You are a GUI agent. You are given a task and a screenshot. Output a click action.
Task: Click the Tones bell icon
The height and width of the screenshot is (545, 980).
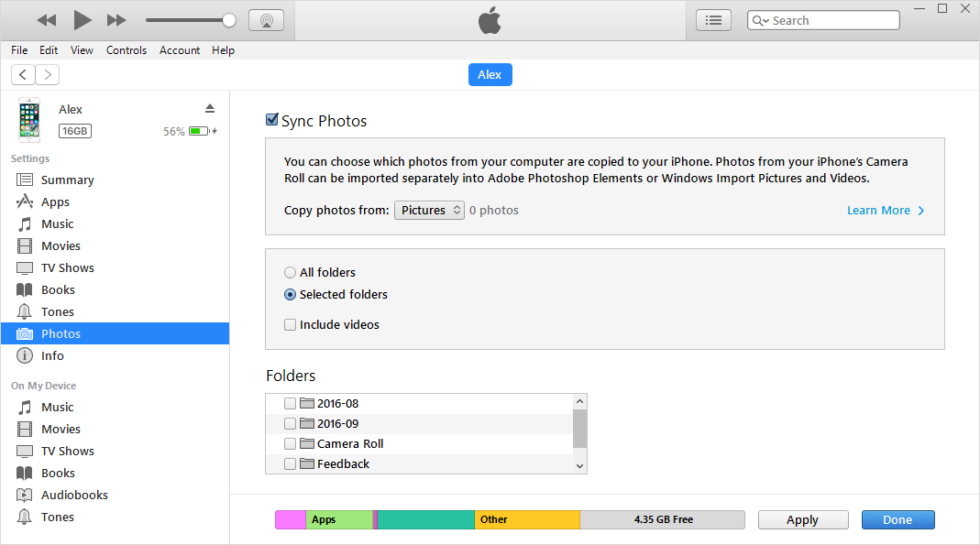pyautogui.click(x=26, y=311)
